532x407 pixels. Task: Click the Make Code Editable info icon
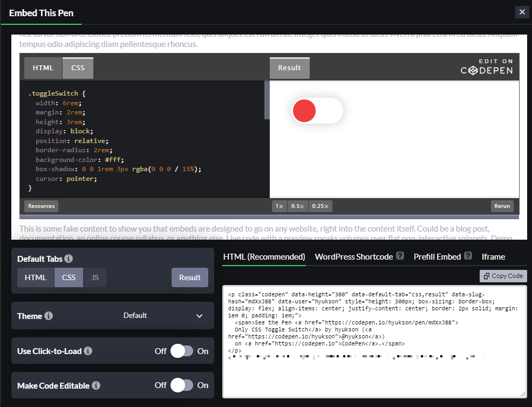[x=96, y=385]
